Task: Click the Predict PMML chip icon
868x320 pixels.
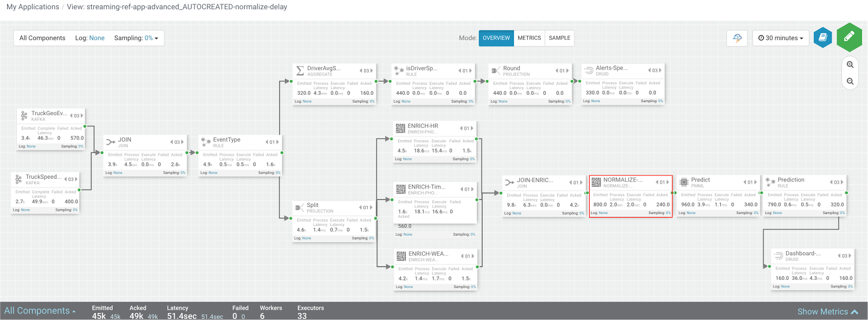Action: coord(684,182)
